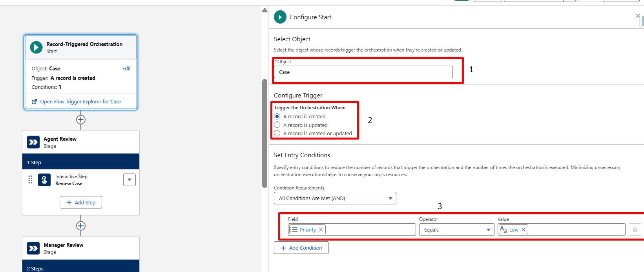Close the Configure Start panel
This screenshot has width=644, height=272.
click(638, 16)
